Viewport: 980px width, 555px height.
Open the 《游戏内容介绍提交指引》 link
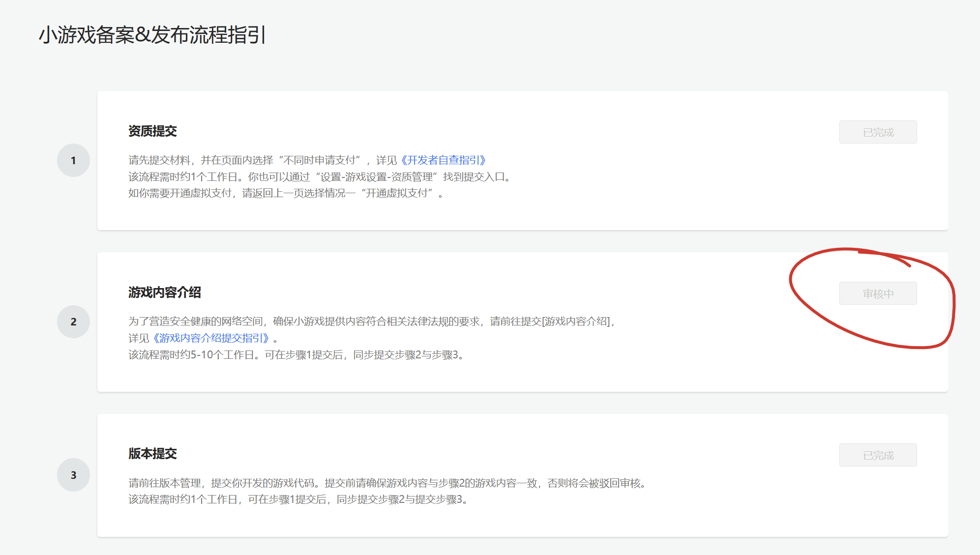[x=211, y=338]
